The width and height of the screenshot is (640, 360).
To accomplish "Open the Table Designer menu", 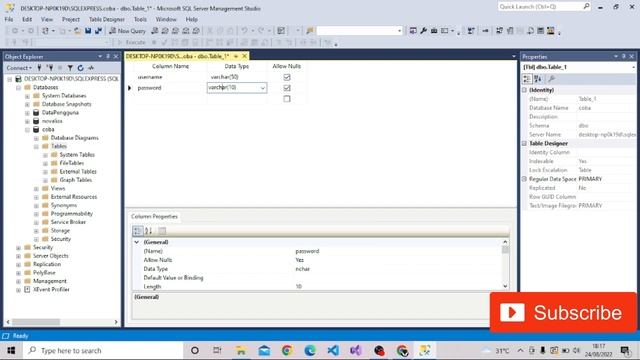I will coord(107,19).
